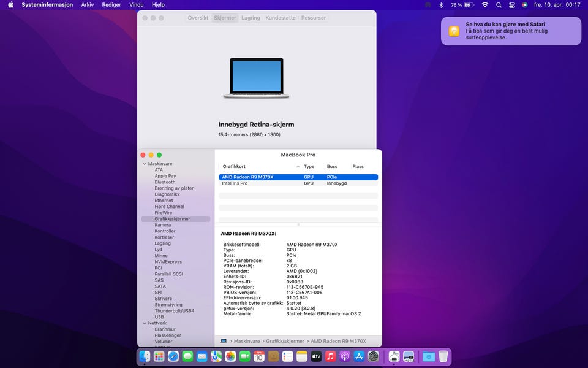This screenshot has height=368, width=588.
Task: Sort by the Grafikkort column header
Action: click(x=234, y=166)
